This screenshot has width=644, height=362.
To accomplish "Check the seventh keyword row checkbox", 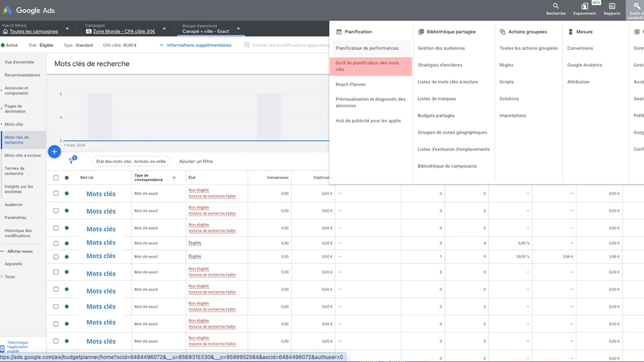I will [x=56, y=289].
